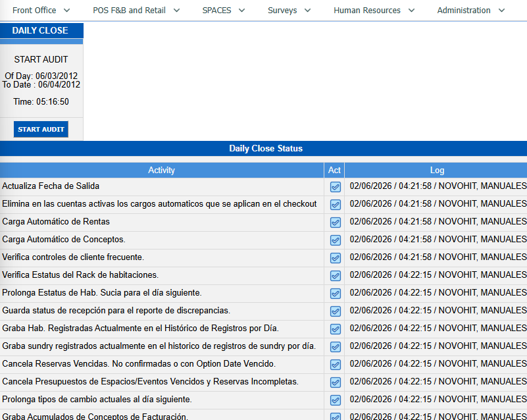The height and width of the screenshot is (420, 527).
Task: Click check icon for Cancela Reservas Vencidas
Action: [335, 365]
